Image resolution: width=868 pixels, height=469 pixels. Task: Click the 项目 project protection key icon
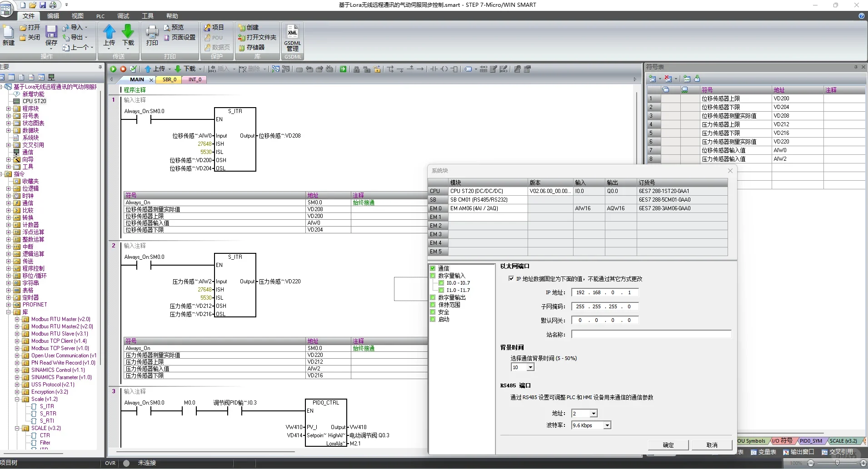coord(208,28)
